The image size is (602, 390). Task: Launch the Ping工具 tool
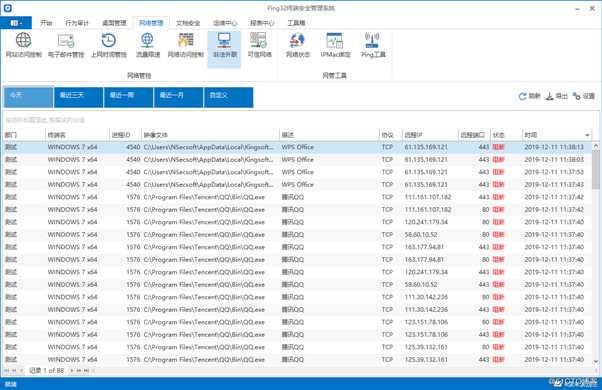pyautogui.click(x=373, y=45)
